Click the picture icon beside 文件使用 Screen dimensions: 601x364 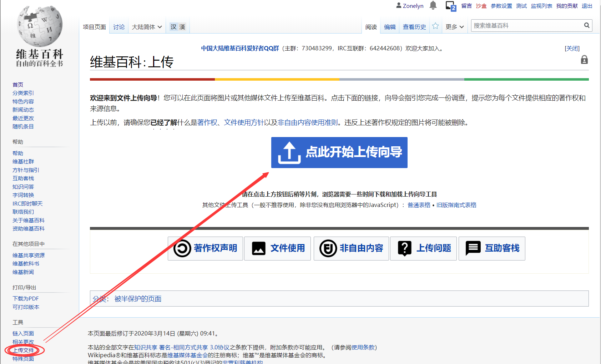[x=259, y=248]
